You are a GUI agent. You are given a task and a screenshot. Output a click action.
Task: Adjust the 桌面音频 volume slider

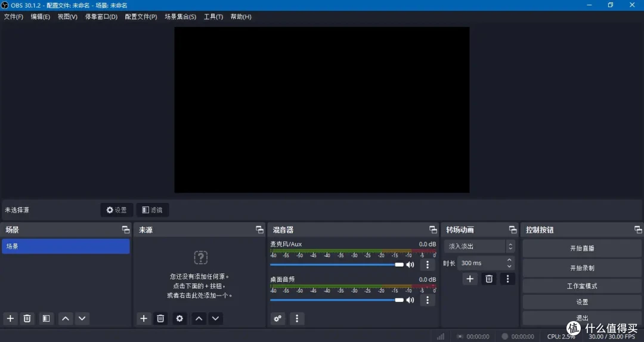(337, 300)
